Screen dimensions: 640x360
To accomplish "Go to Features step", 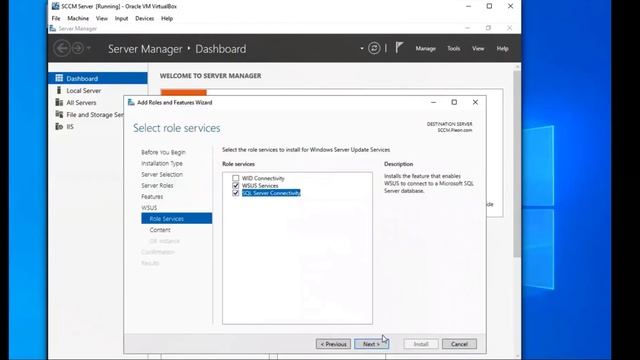I will click(x=152, y=196).
